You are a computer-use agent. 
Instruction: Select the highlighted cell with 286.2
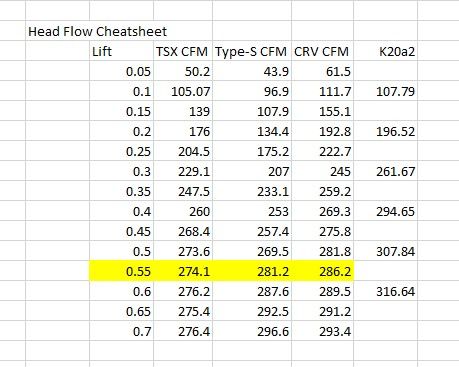pyautogui.click(x=322, y=271)
